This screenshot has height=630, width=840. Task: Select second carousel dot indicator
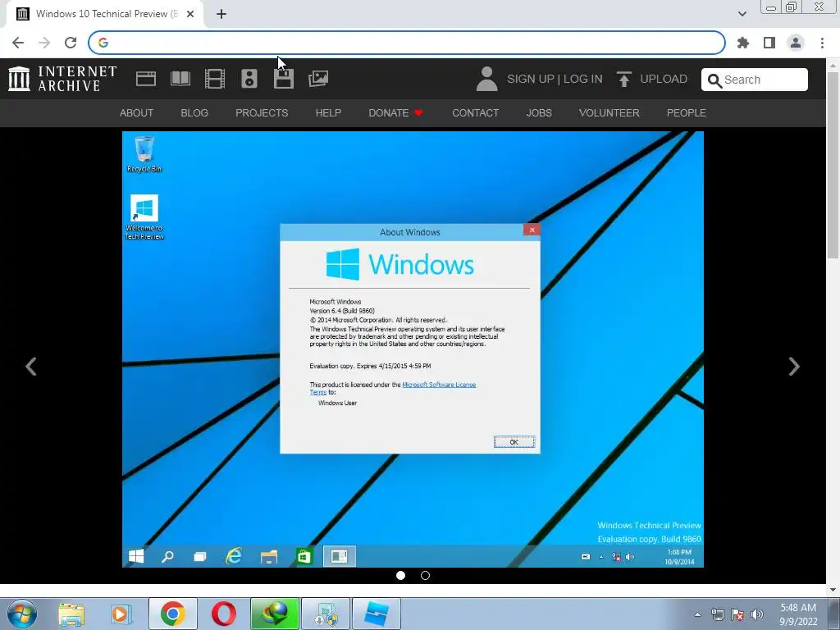click(x=426, y=575)
